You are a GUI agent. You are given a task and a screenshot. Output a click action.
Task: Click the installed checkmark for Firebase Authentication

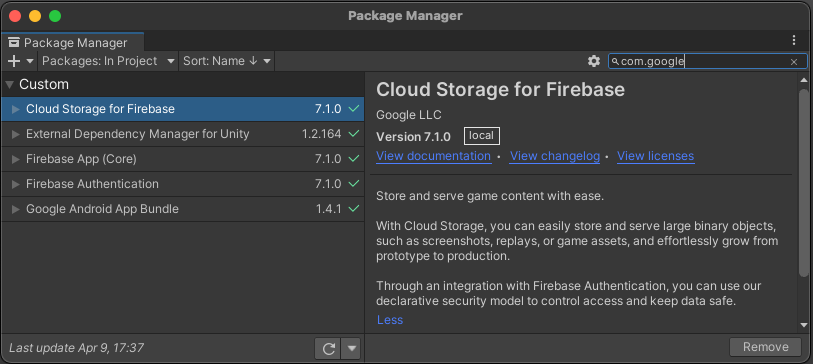354,184
